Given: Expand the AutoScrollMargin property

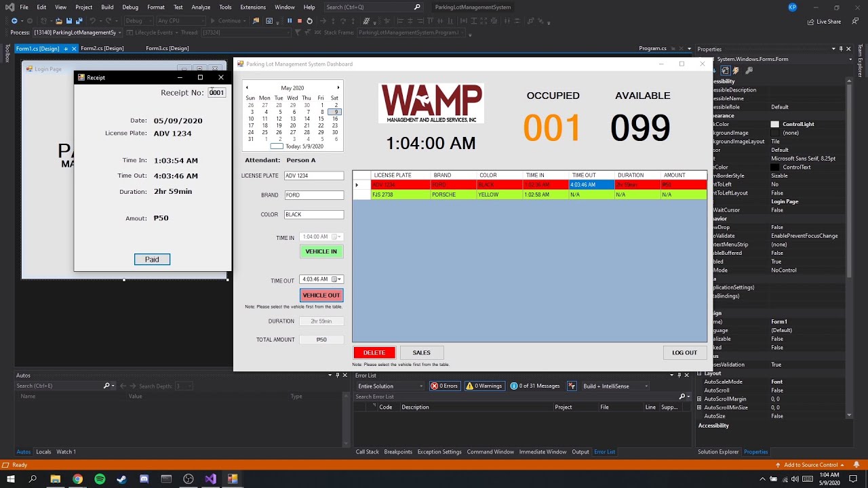Looking at the screenshot, I should coord(699,399).
